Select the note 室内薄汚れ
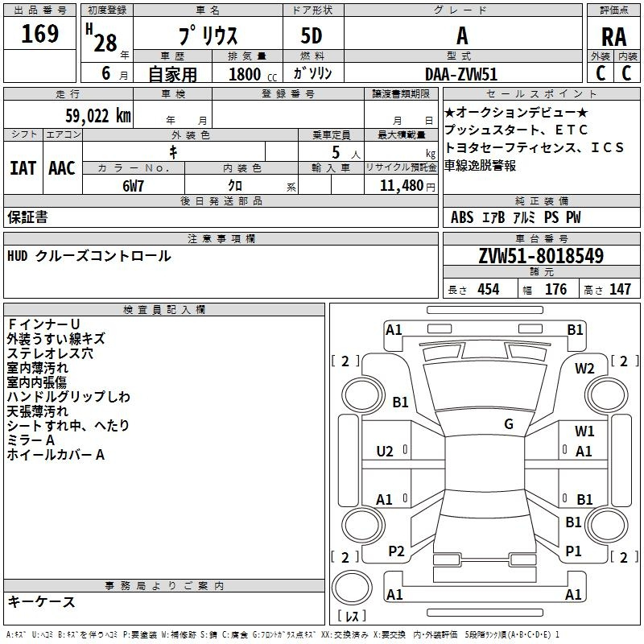 click(37, 368)
